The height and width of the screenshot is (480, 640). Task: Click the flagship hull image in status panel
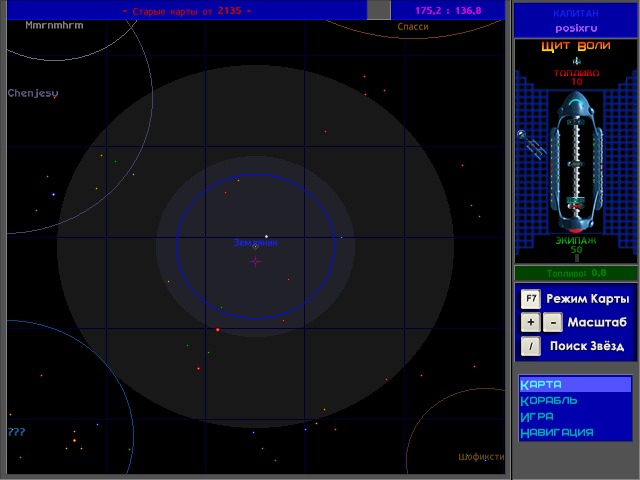click(576, 162)
